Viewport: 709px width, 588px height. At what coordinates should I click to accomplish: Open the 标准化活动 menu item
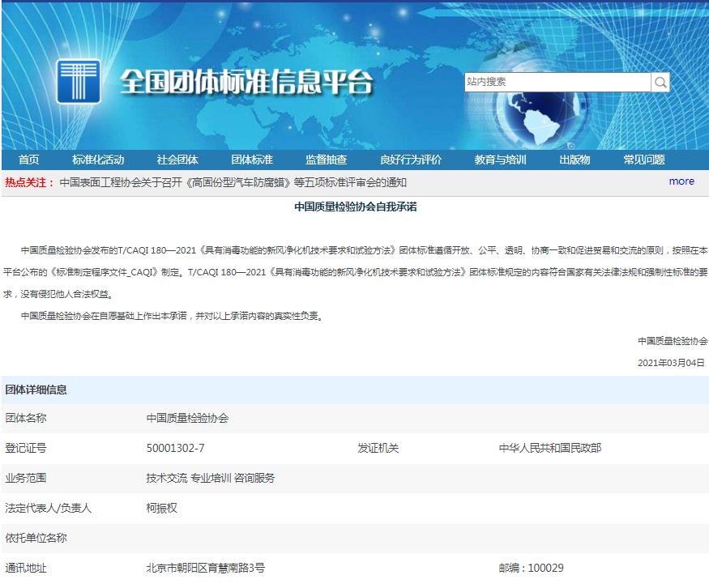point(98,160)
